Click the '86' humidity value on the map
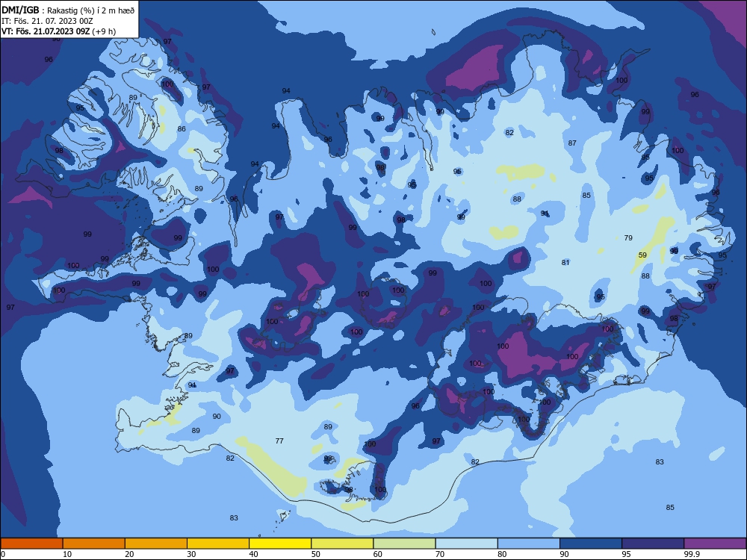This screenshot has width=747, height=560. 182,129
